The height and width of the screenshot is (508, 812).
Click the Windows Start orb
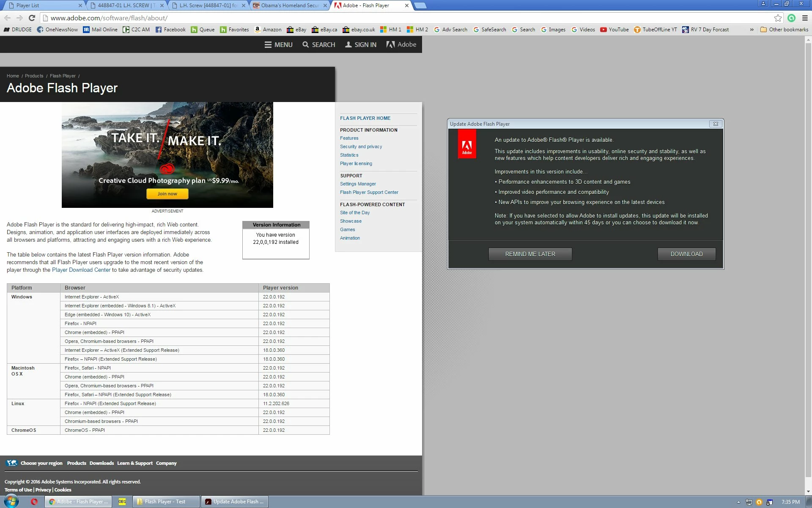tap(11, 502)
